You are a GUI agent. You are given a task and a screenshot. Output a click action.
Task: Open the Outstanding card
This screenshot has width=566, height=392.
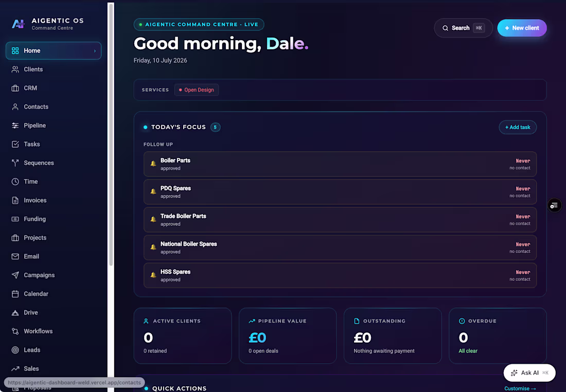click(x=393, y=336)
